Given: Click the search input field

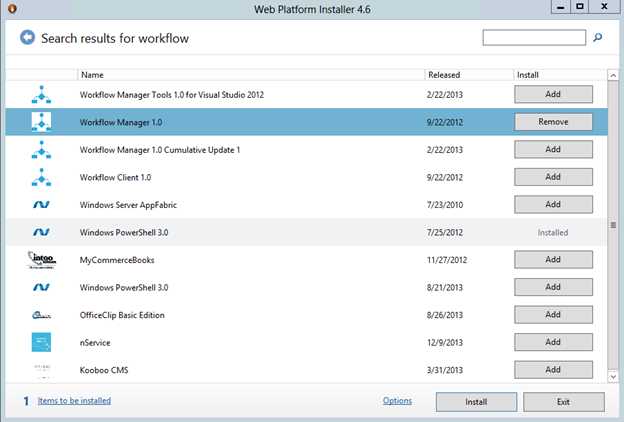Looking at the screenshot, I should 534,37.
